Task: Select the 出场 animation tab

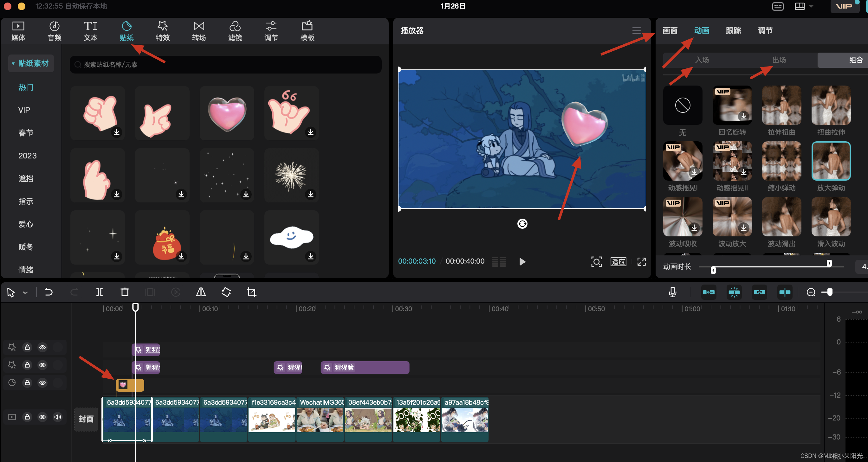Action: click(779, 60)
